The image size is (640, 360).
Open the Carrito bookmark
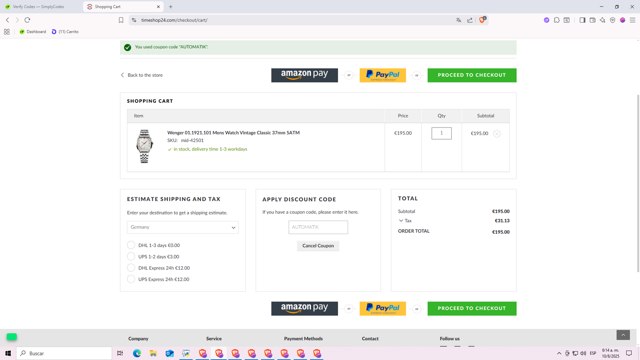click(65, 31)
